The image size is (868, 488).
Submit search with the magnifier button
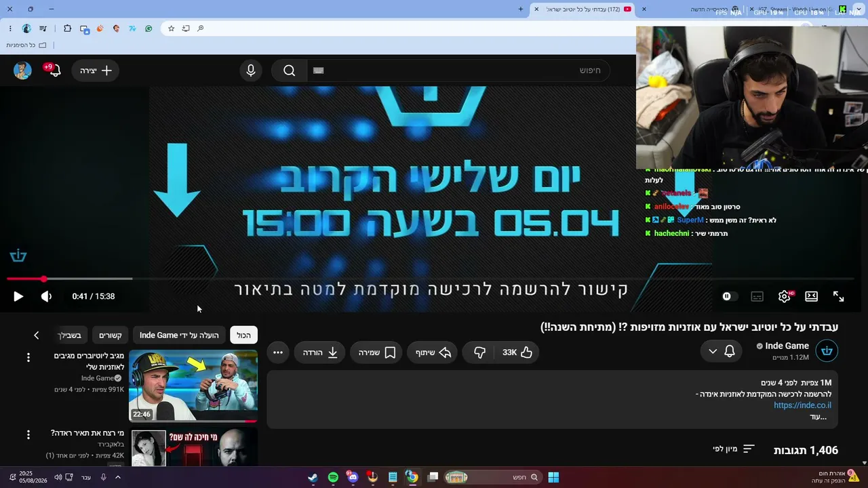(290, 70)
